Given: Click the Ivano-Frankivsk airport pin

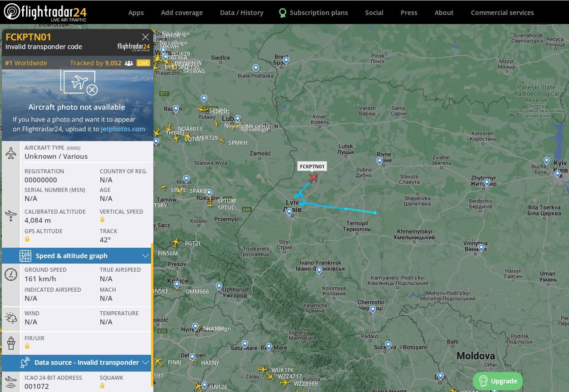Looking at the screenshot, I should point(319,271).
